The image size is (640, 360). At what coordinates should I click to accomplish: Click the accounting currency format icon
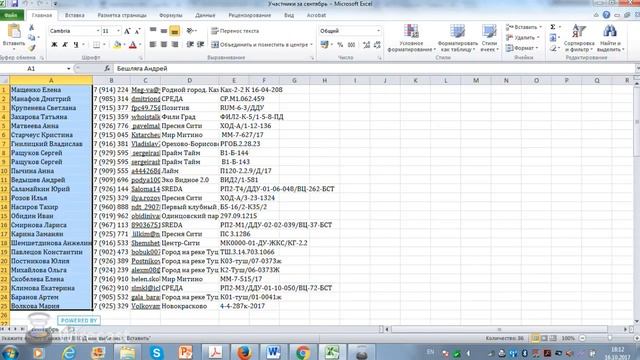324,44
